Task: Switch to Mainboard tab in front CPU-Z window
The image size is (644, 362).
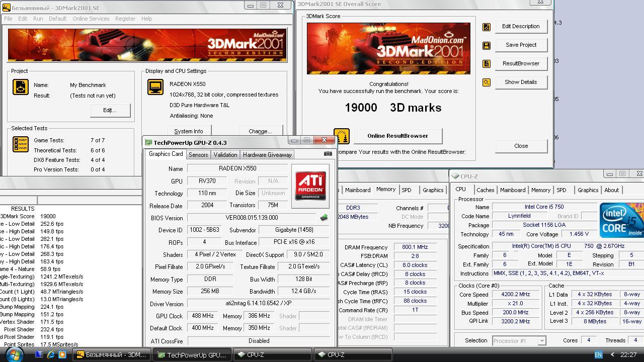Action: [x=513, y=190]
